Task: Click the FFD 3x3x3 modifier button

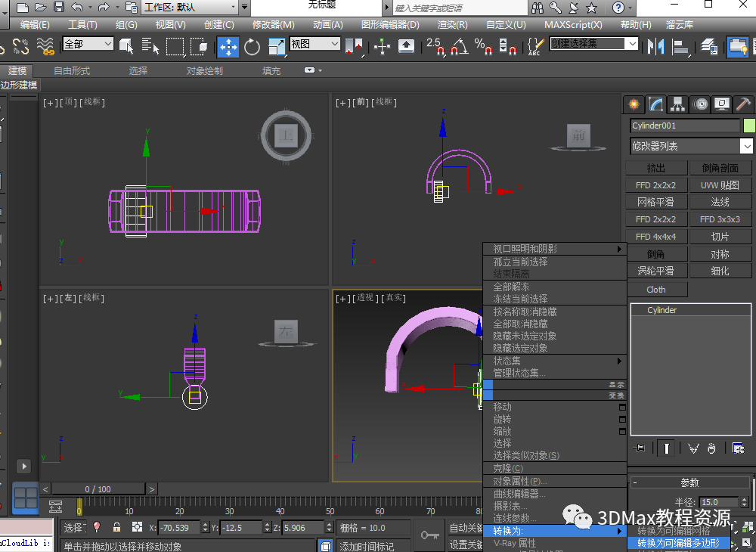Action: [720, 219]
